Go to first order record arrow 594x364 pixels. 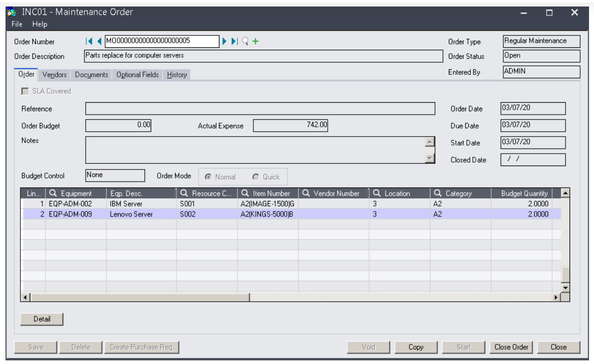(x=90, y=41)
